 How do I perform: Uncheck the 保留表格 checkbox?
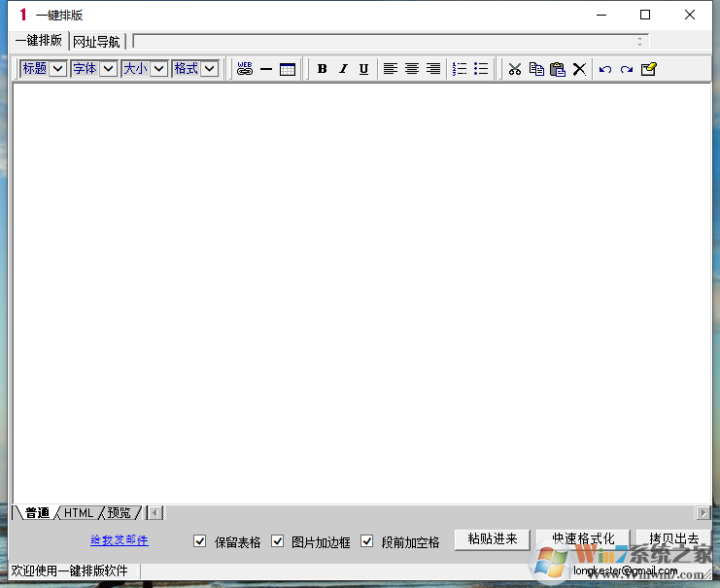pyautogui.click(x=200, y=541)
